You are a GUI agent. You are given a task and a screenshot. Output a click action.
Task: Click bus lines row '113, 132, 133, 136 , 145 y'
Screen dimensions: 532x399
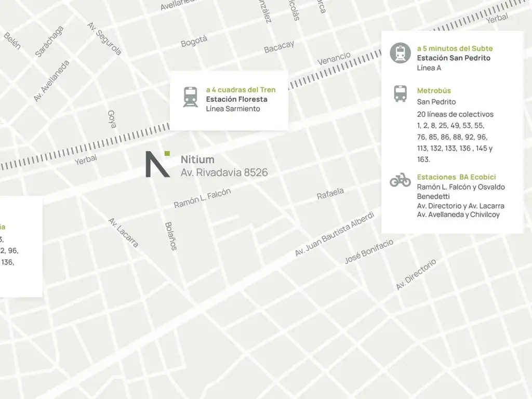click(455, 148)
